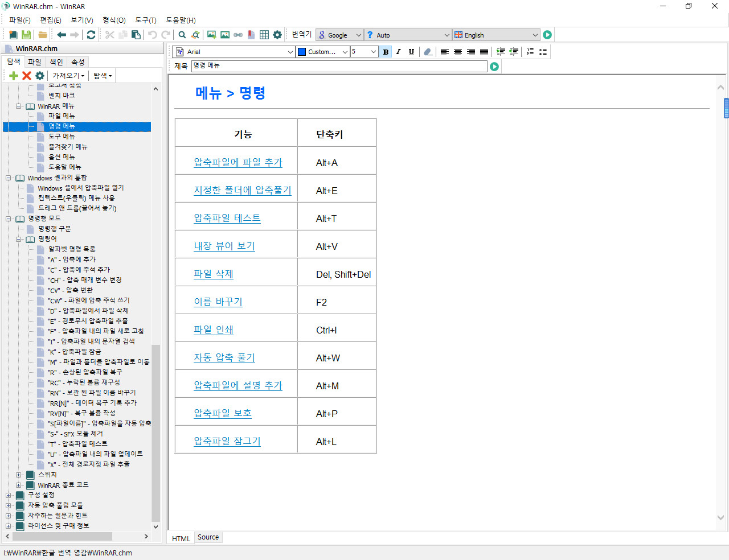Viewport: 729px width, 560px height.
Task: Delete the topic with the red X
Action: click(27, 76)
